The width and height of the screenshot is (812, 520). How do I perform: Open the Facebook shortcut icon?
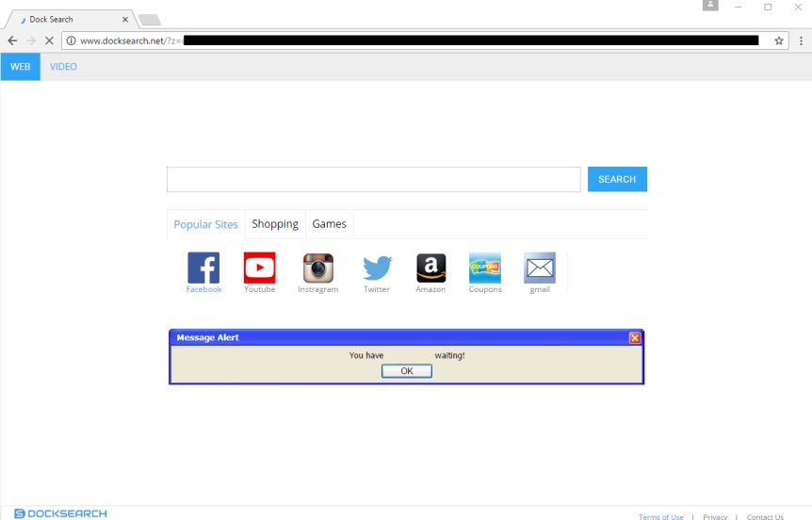click(203, 268)
